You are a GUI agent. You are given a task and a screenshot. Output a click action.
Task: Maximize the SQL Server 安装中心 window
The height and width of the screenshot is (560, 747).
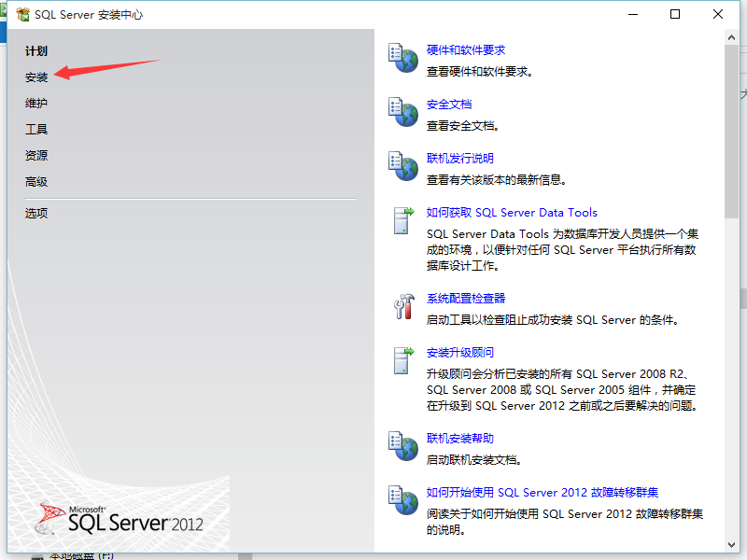point(675,14)
